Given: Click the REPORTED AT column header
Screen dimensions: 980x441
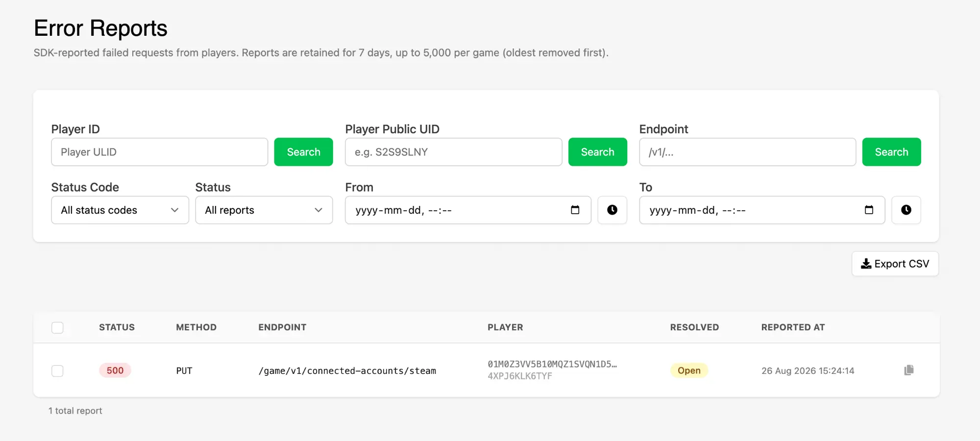Looking at the screenshot, I should (x=793, y=327).
